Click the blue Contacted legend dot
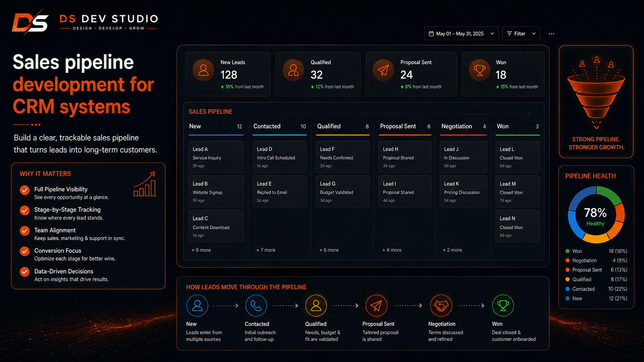Image resolution: width=644 pixels, height=362 pixels. [x=567, y=289]
